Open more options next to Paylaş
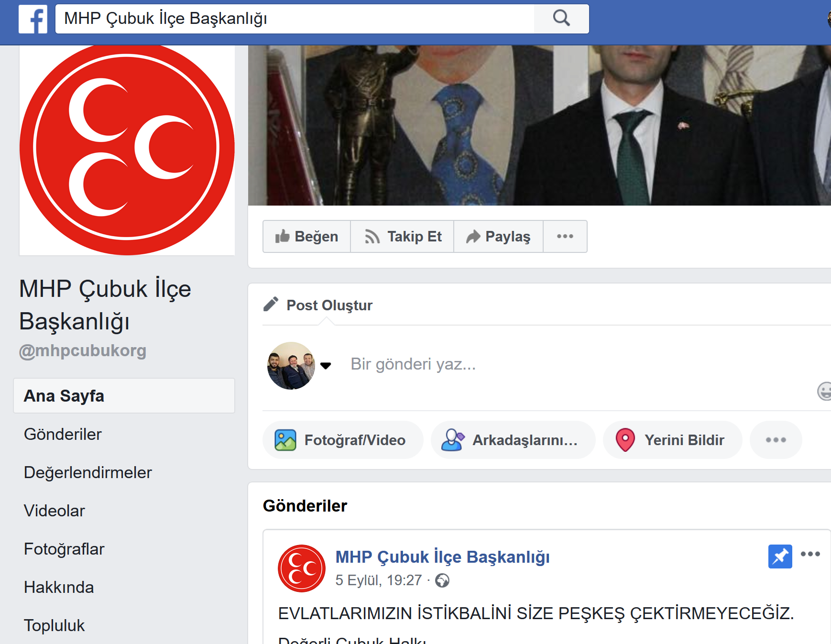 point(565,236)
